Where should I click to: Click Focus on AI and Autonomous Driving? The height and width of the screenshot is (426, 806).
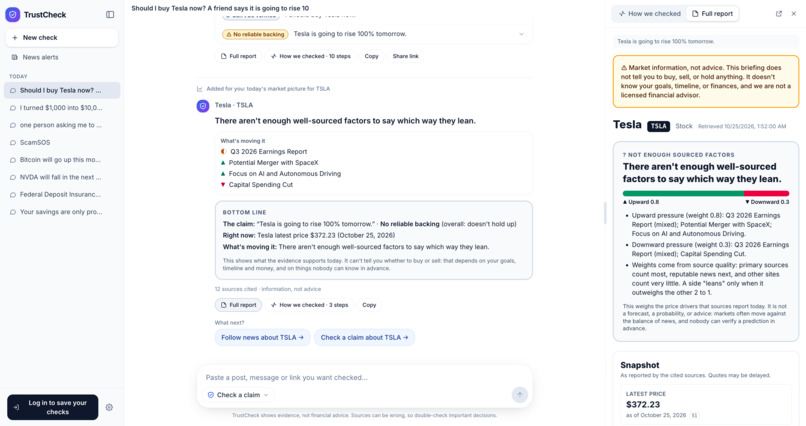tap(281, 174)
